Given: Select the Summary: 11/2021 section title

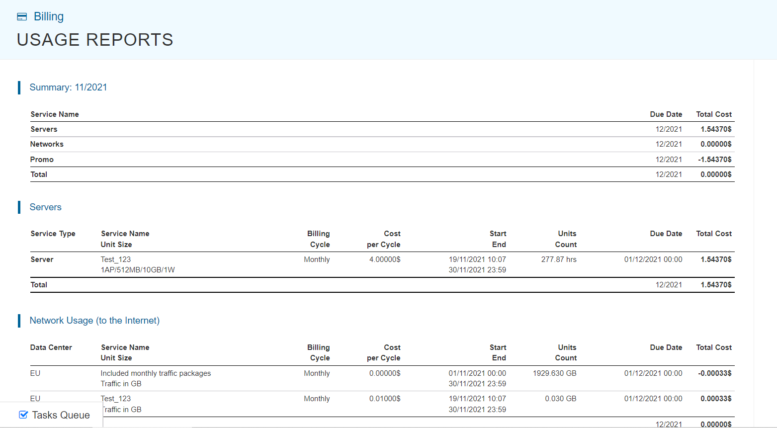Looking at the screenshot, I should click(x=68, y=87).
